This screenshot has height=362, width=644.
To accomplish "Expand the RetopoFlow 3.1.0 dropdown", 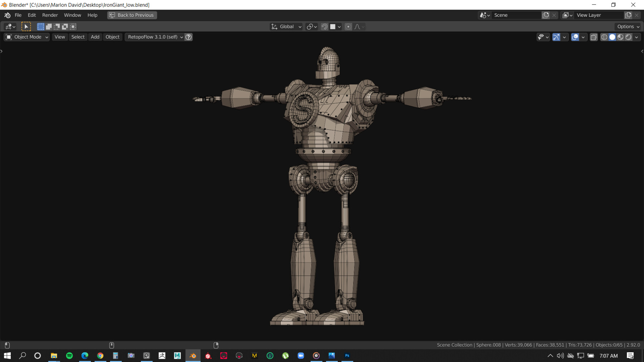I will point(155,37).
